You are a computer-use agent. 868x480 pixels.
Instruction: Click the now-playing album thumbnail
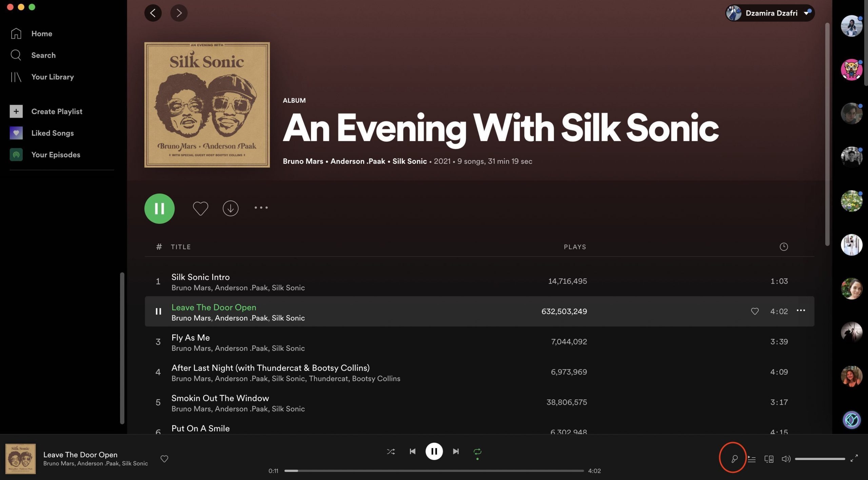point(20,459)
